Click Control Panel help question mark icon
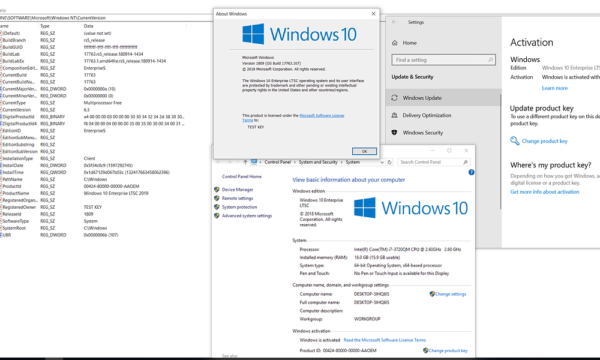The image size is (600, 360). (x=471, y=173)
